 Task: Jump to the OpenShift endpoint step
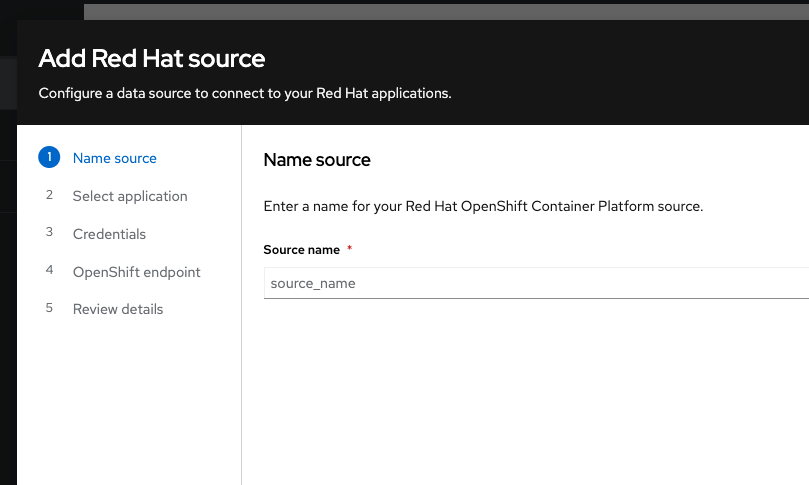click(x=136, y=272)
